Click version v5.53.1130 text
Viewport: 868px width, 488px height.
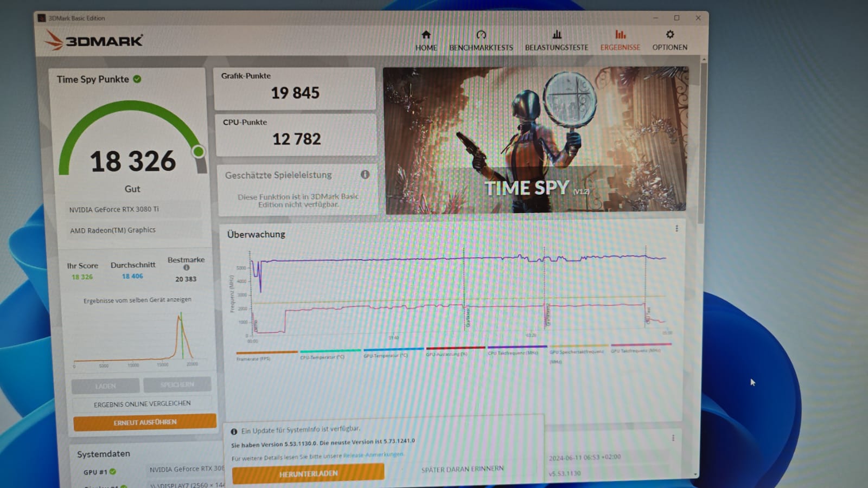click(565, 473)
